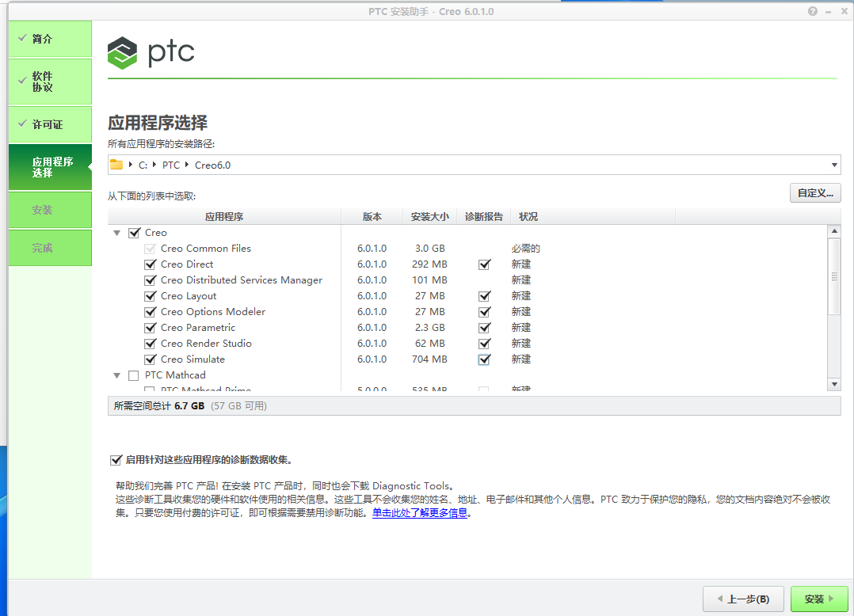854x616 pixels.
Task: Click the 完成 step in sidebar
Action: point(50,248)
